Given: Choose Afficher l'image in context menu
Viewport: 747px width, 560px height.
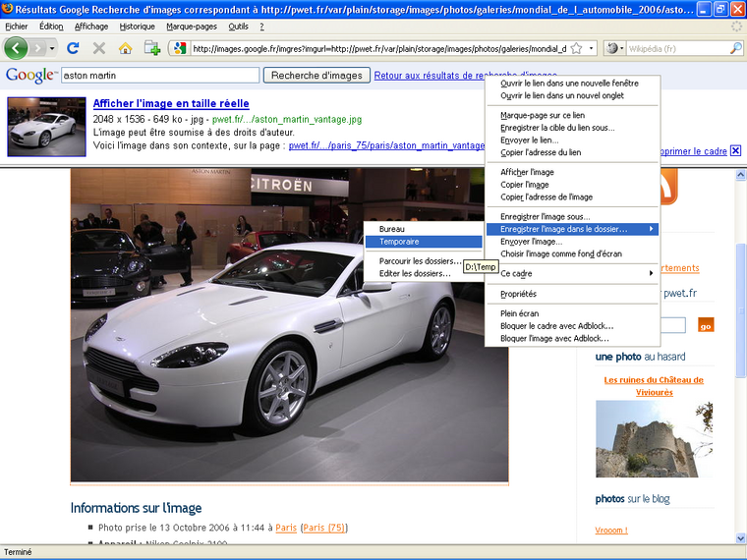Looking at the screenshot, I should tap(572, 172).
